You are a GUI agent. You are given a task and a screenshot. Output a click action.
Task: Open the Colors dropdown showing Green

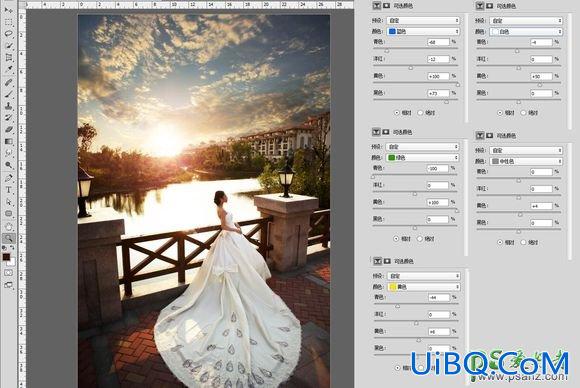click(x=422, y=158)
